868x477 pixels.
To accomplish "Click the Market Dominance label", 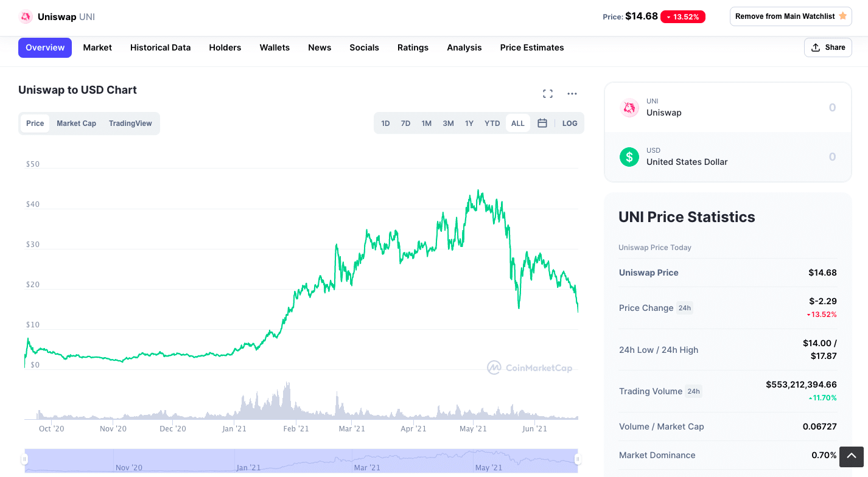I will tap(657, 455).
